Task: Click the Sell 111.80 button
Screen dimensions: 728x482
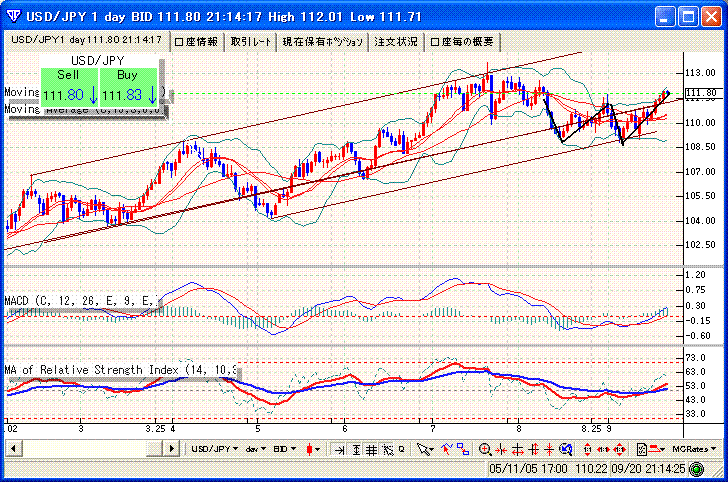Action: [69, 86]
